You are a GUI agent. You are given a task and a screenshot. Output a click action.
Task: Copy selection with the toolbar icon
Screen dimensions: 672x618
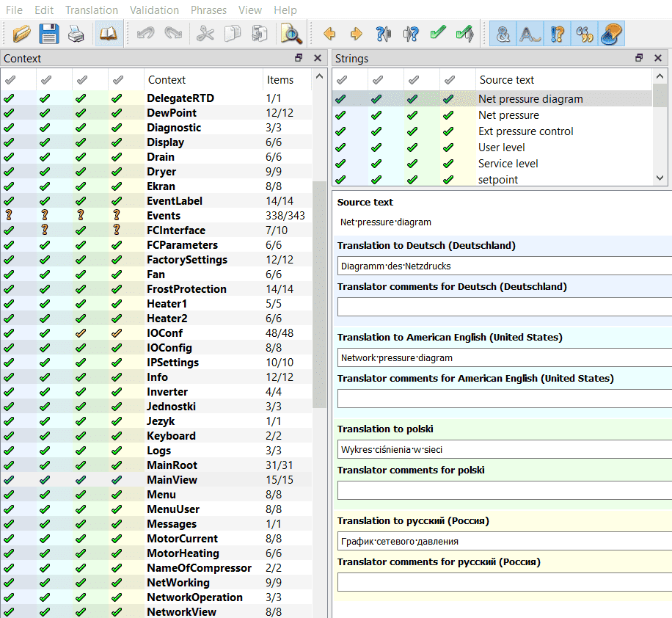pos(233,34)
